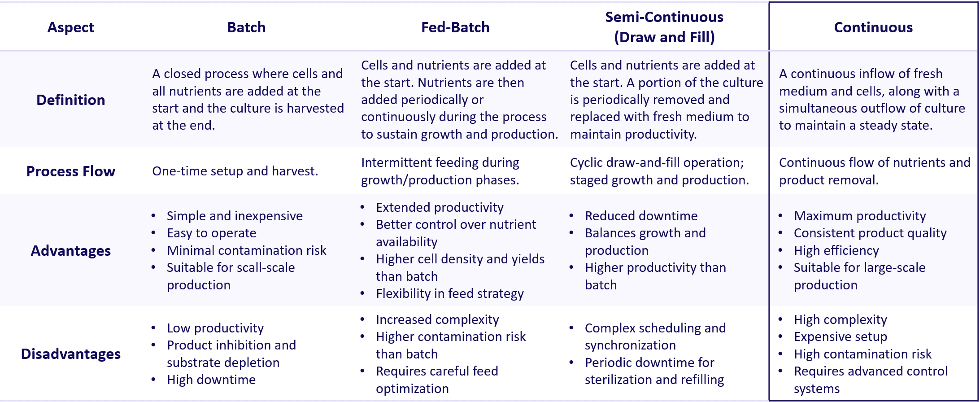Click the Semi-Continuous (Draw and Fill) header
Image resolution: width=980 pixels, height=402 pixels.
pyautogui.click(x=664, y=27)
